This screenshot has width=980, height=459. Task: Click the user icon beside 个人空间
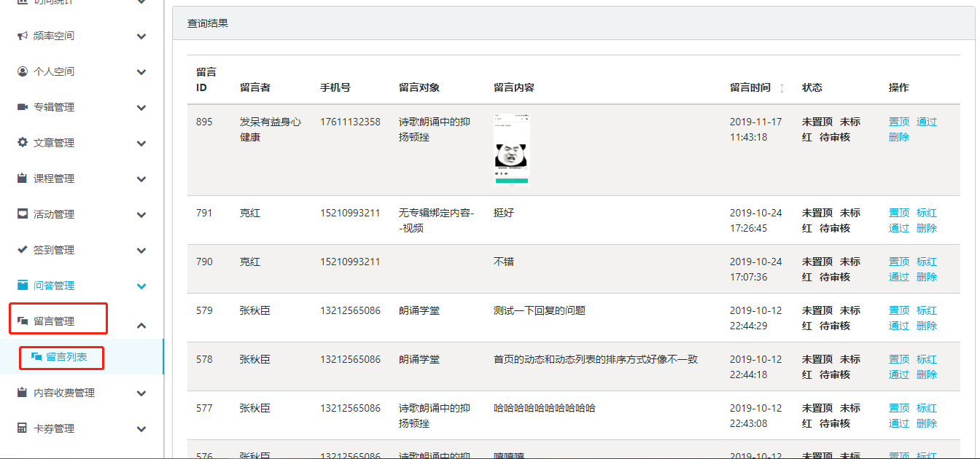coord(23,71)
